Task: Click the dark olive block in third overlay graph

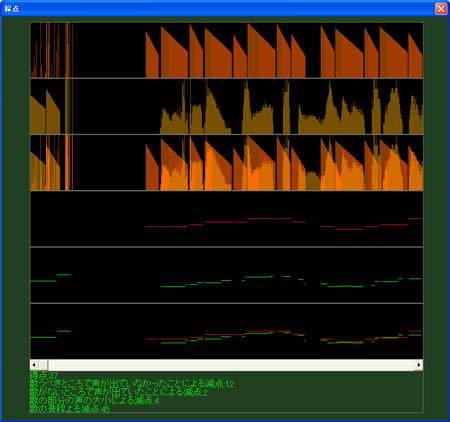Action: (x=313, y=181)
